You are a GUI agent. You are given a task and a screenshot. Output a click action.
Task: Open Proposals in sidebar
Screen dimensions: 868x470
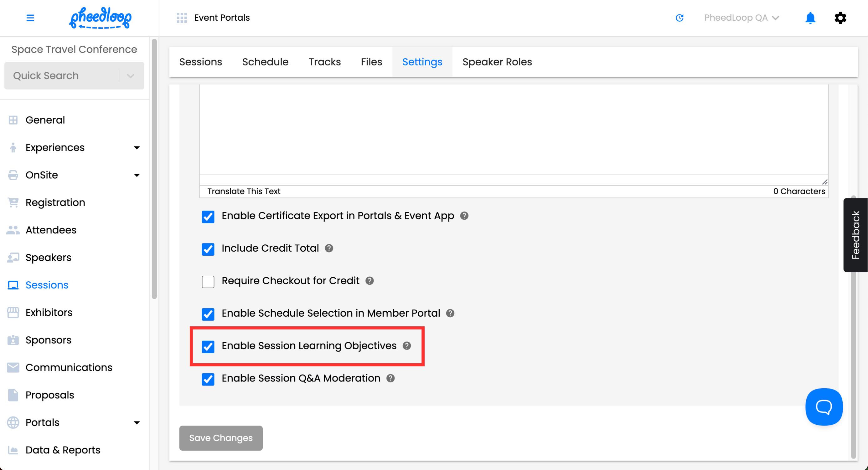pos(49,395)
